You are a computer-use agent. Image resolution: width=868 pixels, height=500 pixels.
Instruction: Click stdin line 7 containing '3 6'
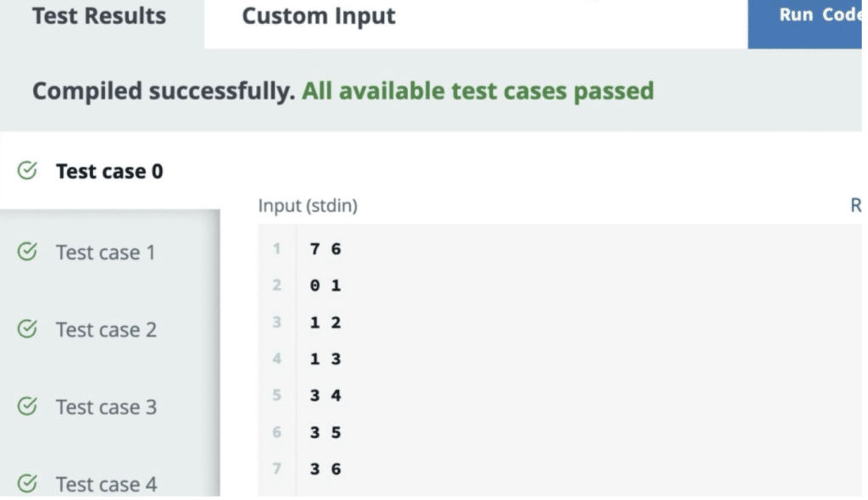[x=325, y=469]
